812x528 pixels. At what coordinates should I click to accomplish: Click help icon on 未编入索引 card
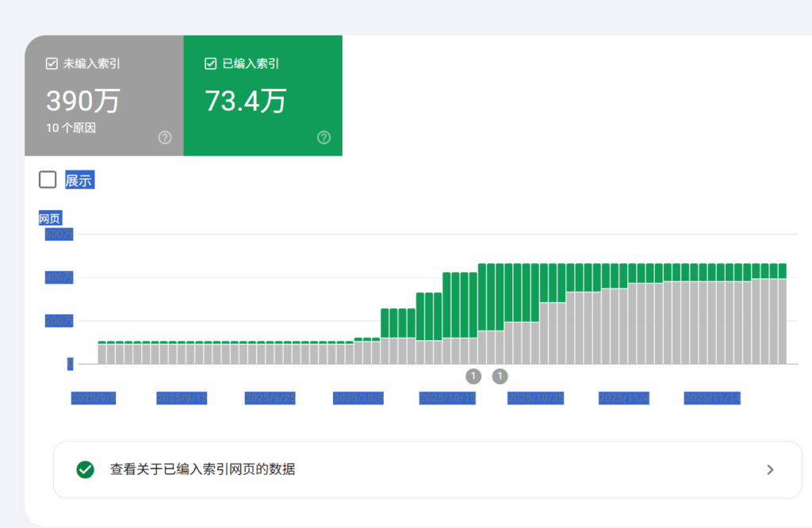[x=165, y=138]
